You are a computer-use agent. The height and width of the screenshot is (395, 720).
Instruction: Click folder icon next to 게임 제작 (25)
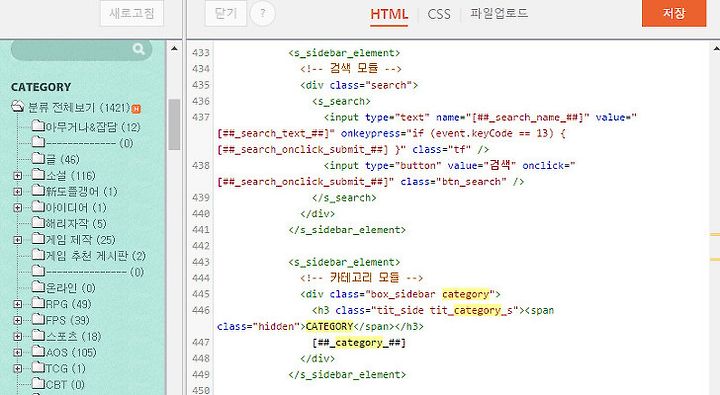pyautogui.click(x=38, y=239)
